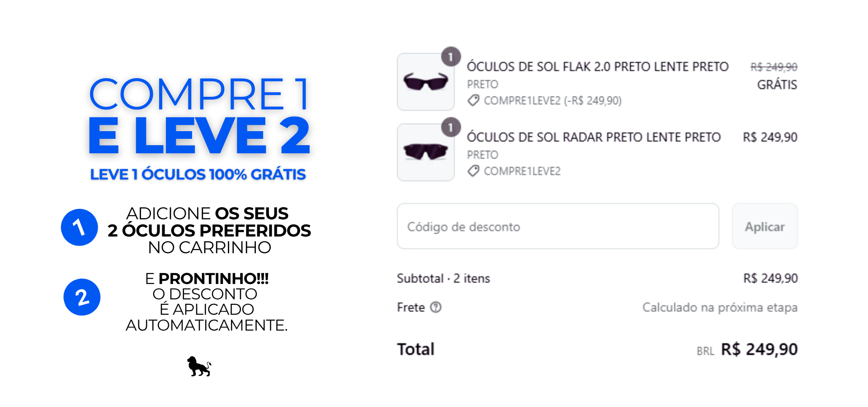Click the Total R$ 249,90 amount

click(x=759, y=349)
